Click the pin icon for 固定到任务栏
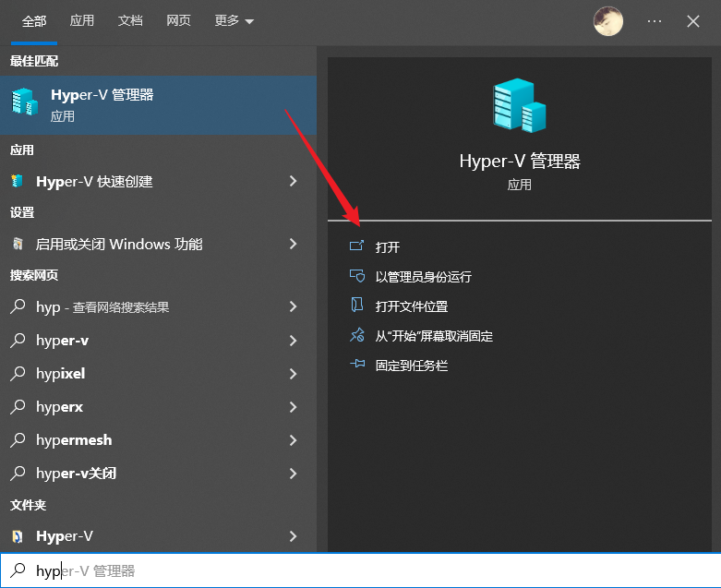Screen dimensions: 721x588 [x=357, y=364]
